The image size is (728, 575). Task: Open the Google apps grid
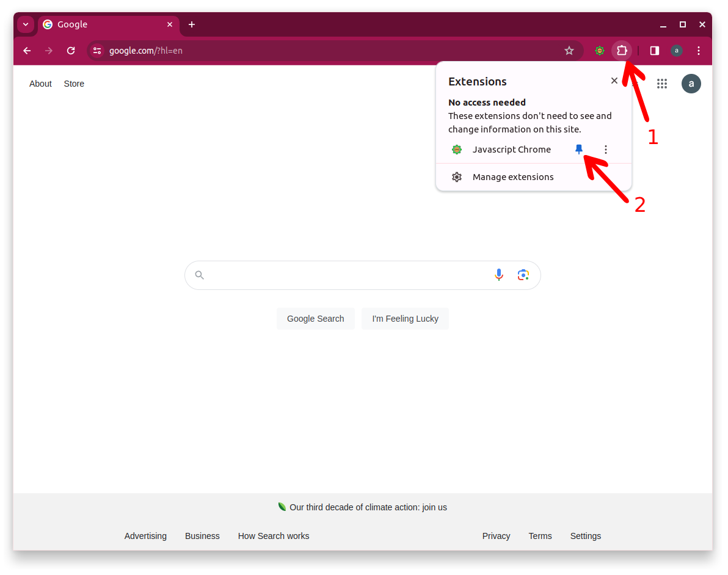click(x=661, y=84)
